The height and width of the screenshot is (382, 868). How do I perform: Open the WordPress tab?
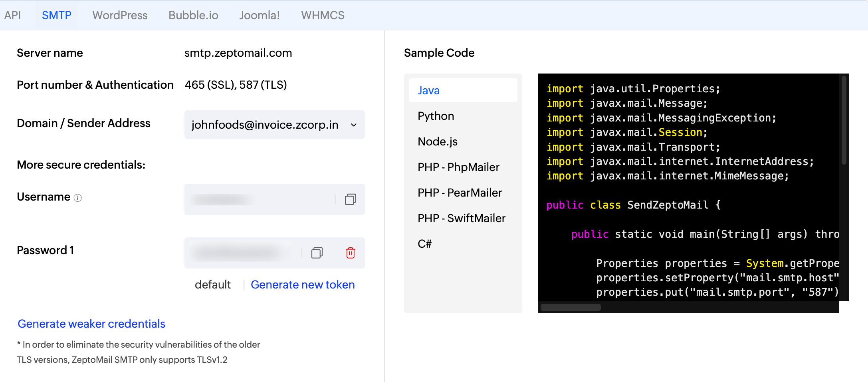(x=120, y=15)
